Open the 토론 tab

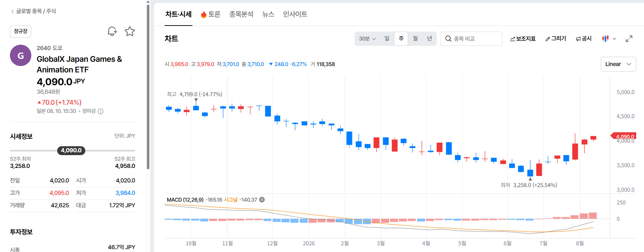211,14
